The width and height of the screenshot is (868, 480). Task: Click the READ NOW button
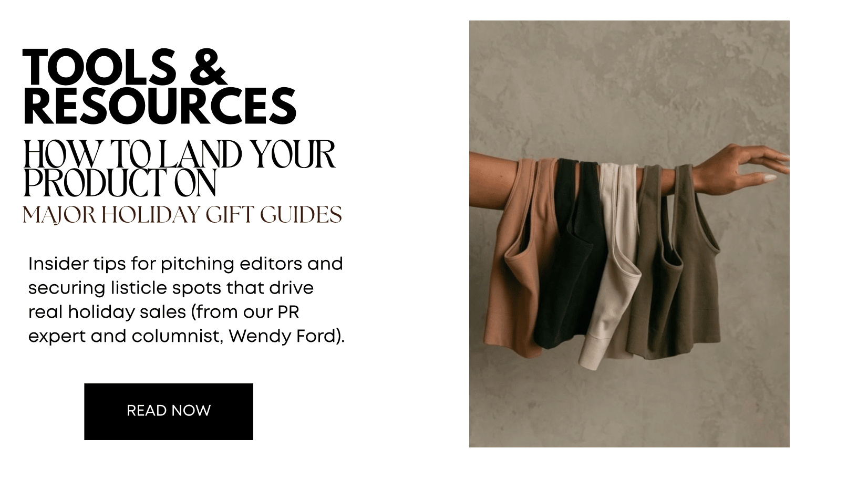point(169,411)
